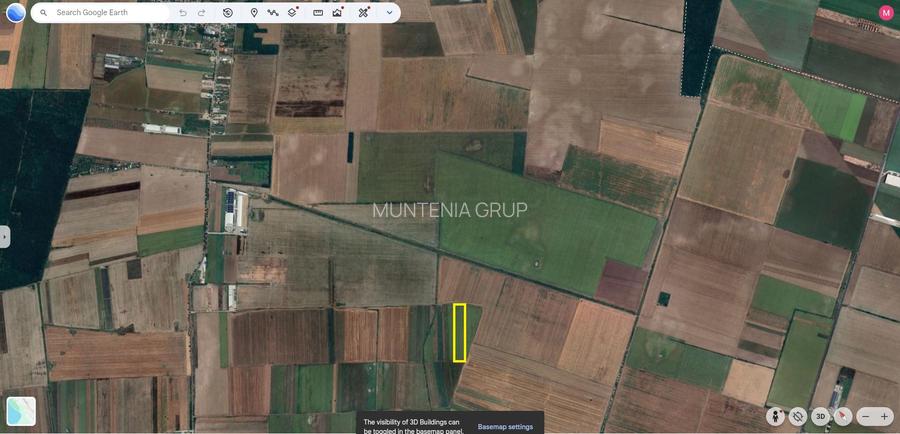Open the account avatar M
The width and height of the screenshot is (900, 434).
point(886,13)
